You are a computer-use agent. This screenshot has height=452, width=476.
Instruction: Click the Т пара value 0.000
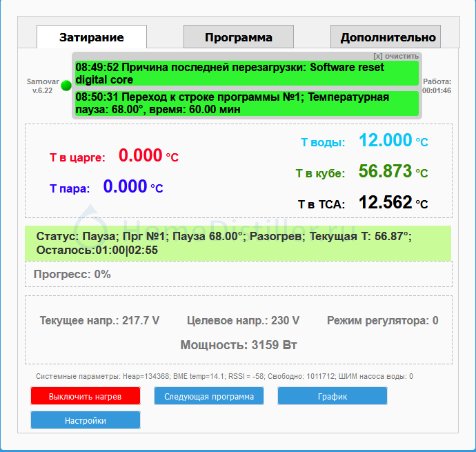(x=125, y=186)
